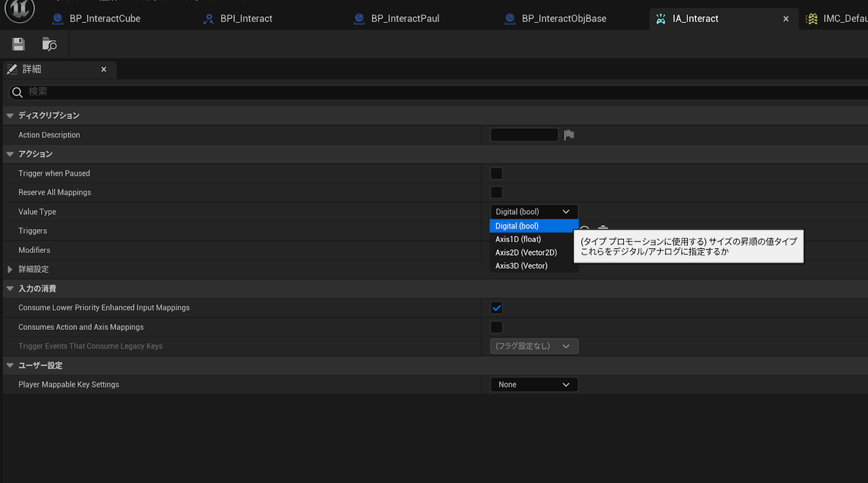Expand the 詳細設定 advanced section
This screenshot has width=868, height=483.
point(10,270)
